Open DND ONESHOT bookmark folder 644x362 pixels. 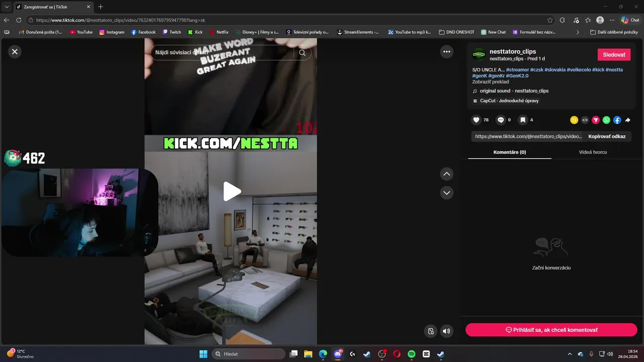tap(457, 32)
